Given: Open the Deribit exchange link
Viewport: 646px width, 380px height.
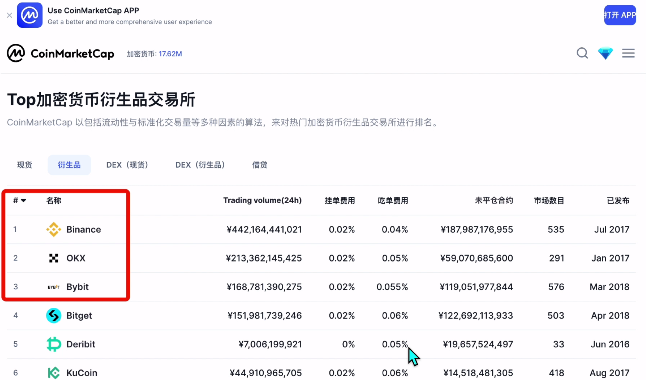Looking at the screenshot, I should (81, 344).
